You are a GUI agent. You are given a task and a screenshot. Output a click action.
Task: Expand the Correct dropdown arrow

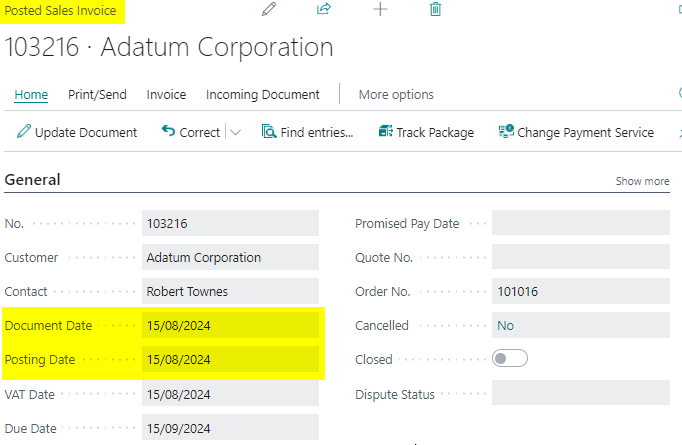tap(236, 132)
